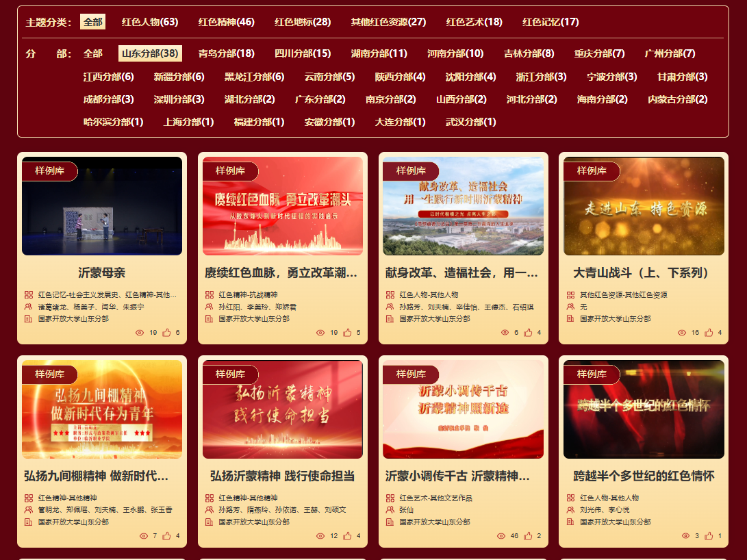
Task: Open the 弘扬沂蒙精神 践行使命担当 title link
Action: (282, 476)
